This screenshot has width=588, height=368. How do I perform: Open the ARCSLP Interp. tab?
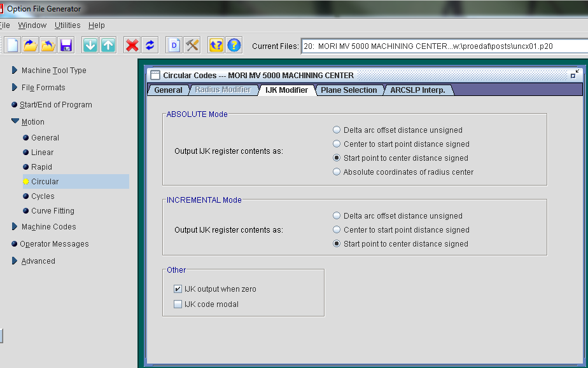tap(417, 90)
